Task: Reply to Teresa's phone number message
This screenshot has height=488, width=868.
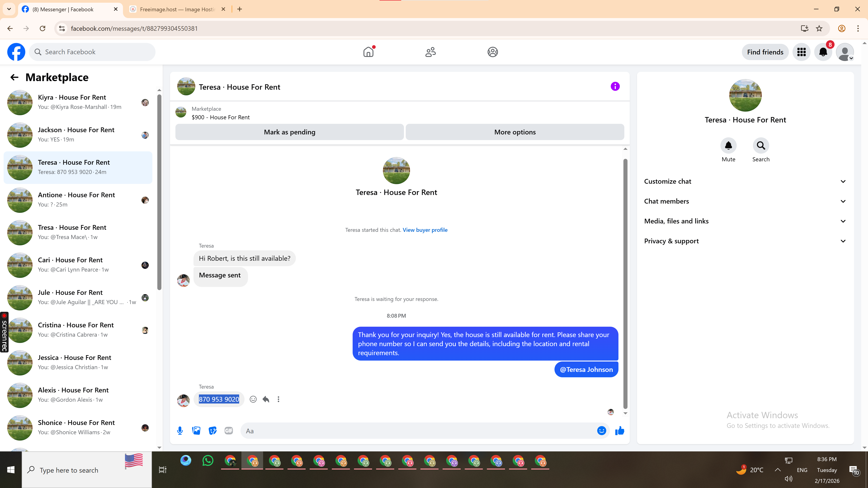Action: [x=266, y=399]
